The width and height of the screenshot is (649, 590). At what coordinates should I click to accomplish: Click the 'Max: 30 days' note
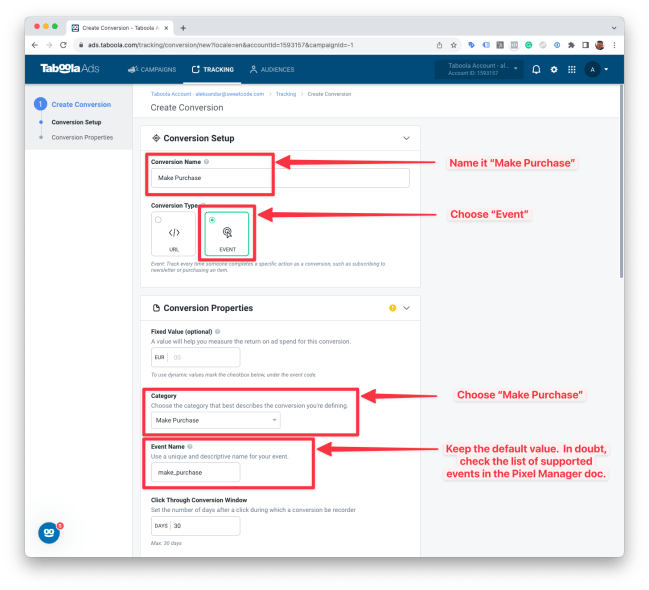point(166,543)
